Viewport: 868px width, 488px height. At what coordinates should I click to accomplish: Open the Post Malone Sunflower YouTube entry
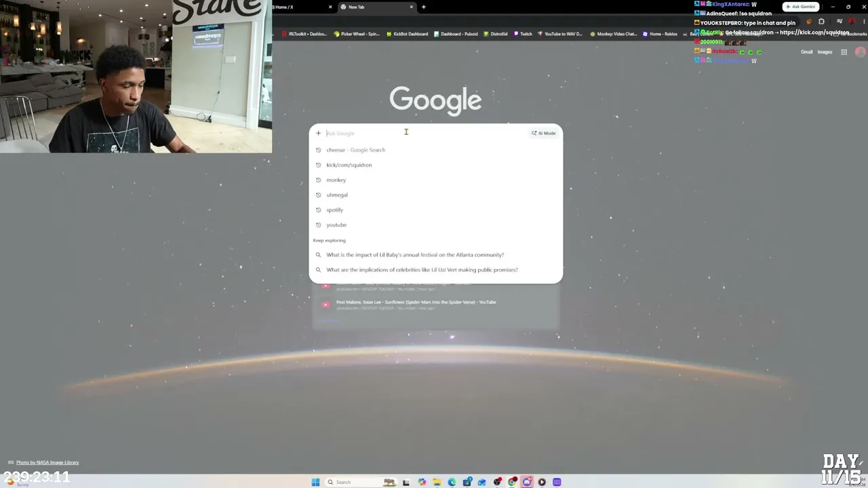pos(436,305)
